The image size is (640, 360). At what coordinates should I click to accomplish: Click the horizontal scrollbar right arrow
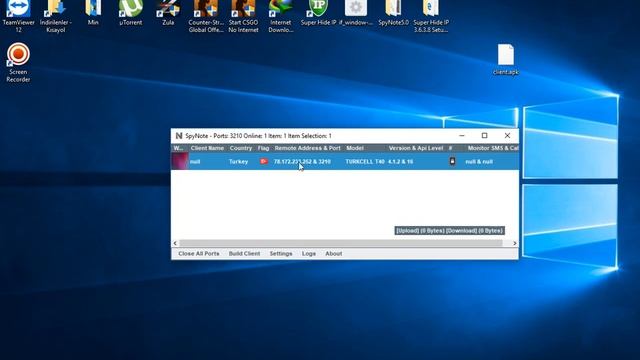tap(515, 243)
